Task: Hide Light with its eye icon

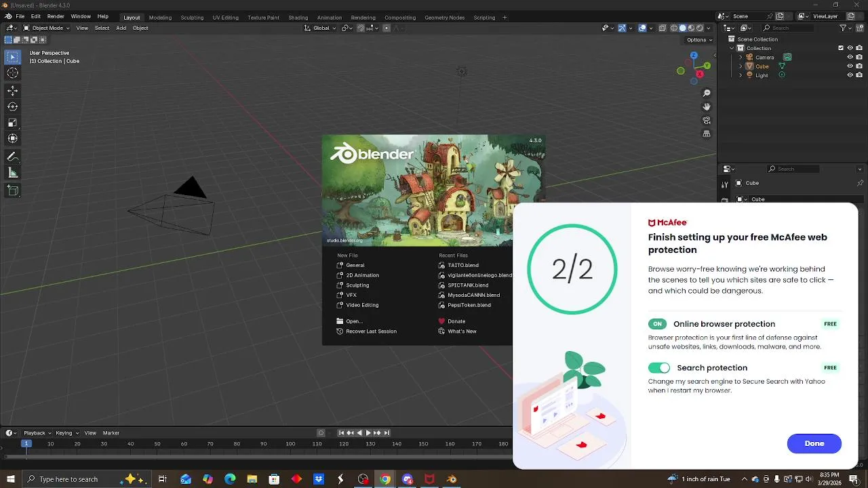Action: [850, 75]
